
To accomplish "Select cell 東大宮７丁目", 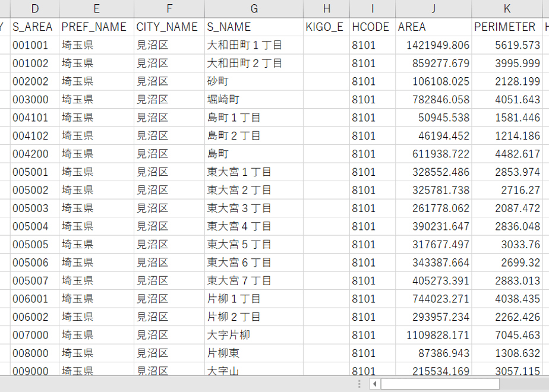I will point(254,281).
